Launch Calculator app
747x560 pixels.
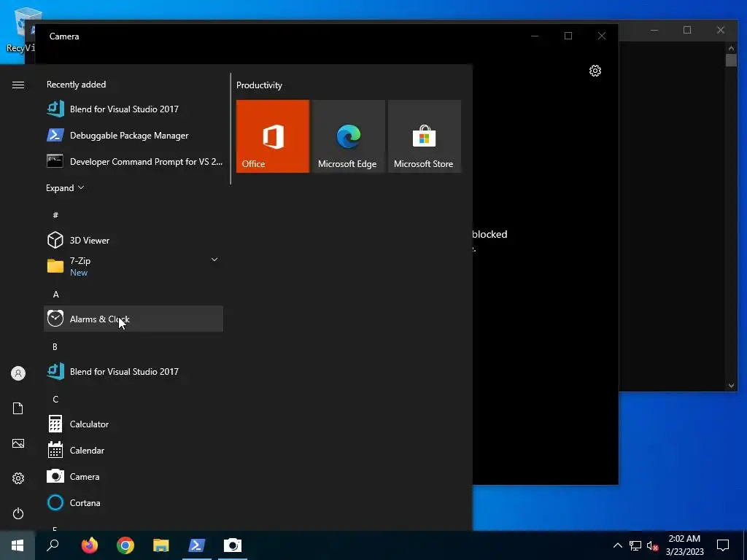[x=133, y=424]
